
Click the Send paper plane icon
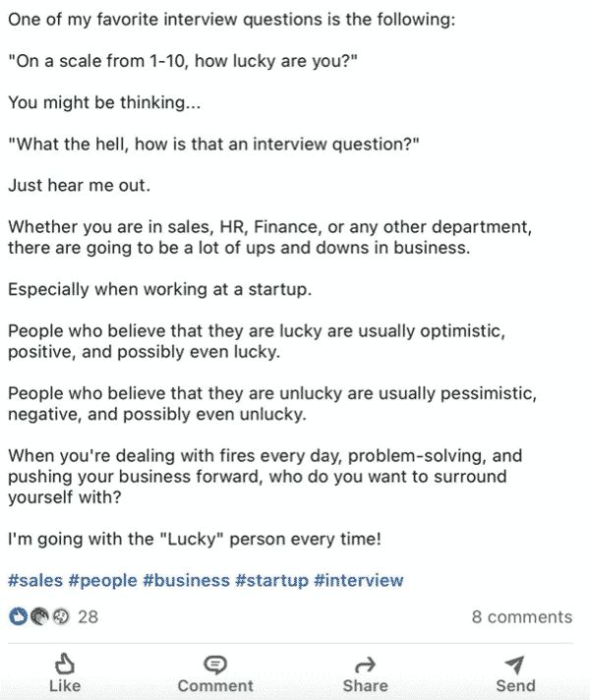click(x=514, y=665)
